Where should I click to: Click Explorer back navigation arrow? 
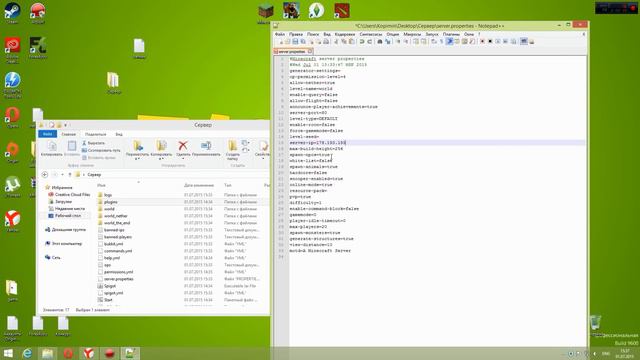coord(45,175)
